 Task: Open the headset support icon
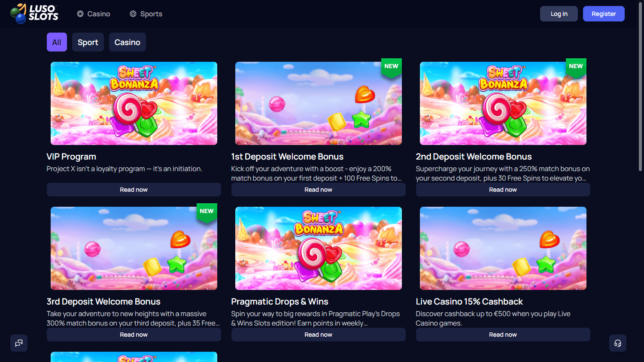tap(618, 343)
